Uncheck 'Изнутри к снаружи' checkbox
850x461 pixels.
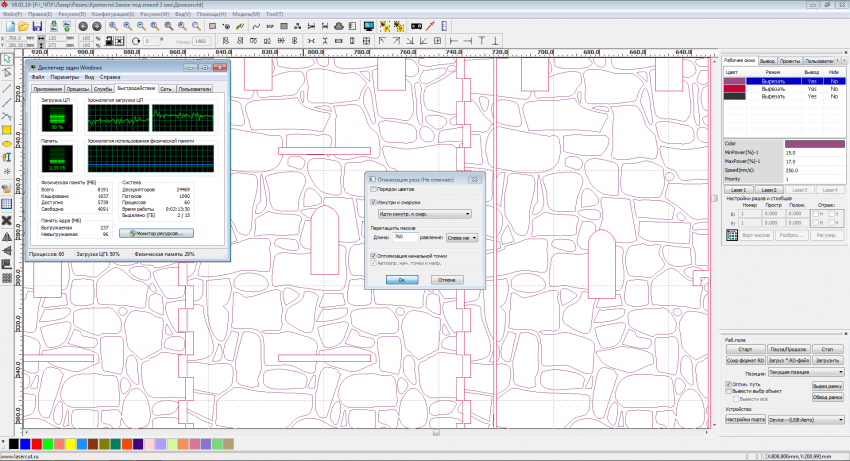[374, 202]
